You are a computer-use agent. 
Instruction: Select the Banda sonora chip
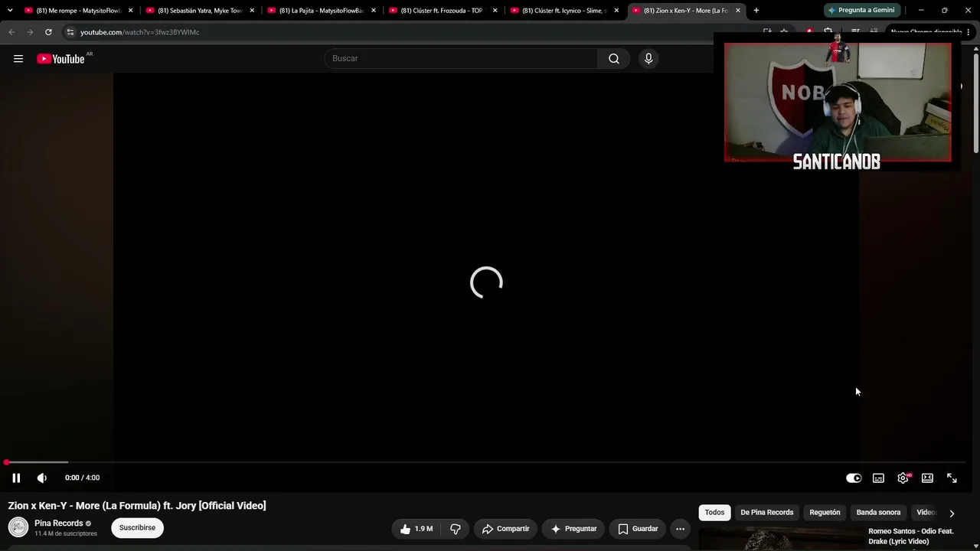878,513
